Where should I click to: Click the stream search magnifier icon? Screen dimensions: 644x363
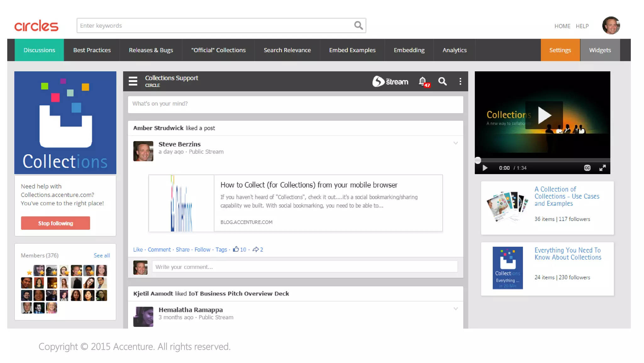tap(442, 81)
